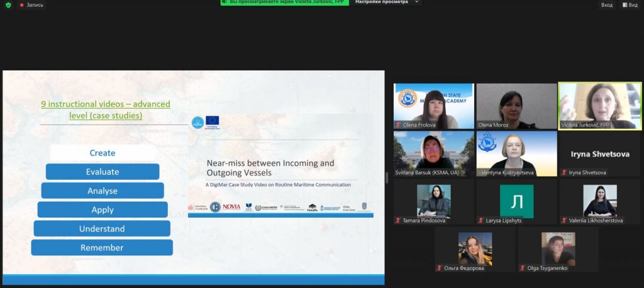Click the 'Create' pyramid level on the slide

[103, 153]
